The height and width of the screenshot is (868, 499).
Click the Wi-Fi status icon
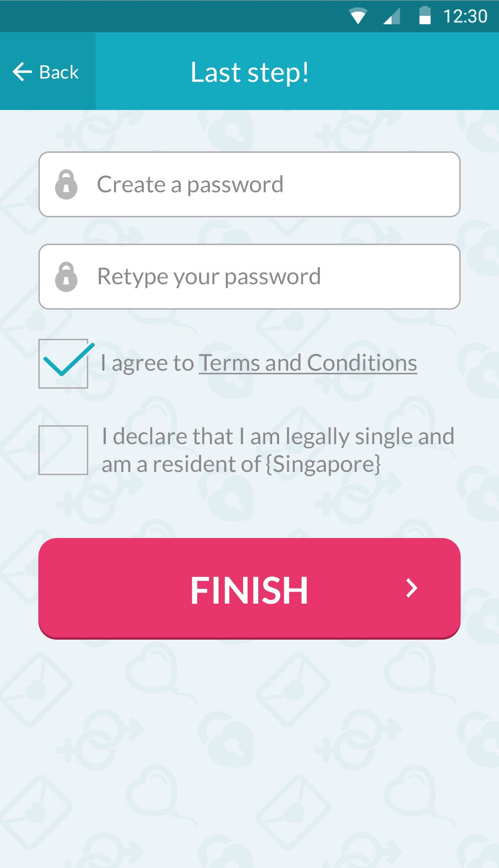click(358, 17)
